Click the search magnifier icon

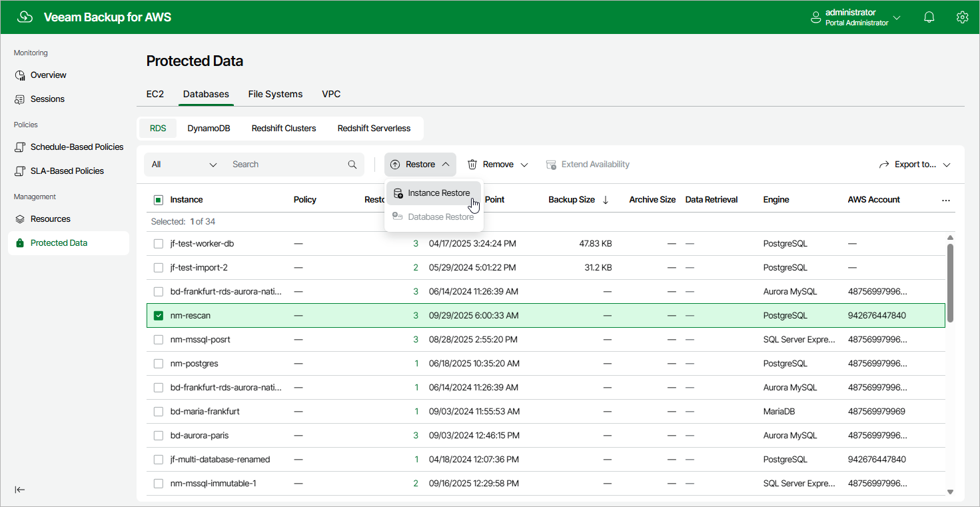pyautogui.click(x=352, y=165)
